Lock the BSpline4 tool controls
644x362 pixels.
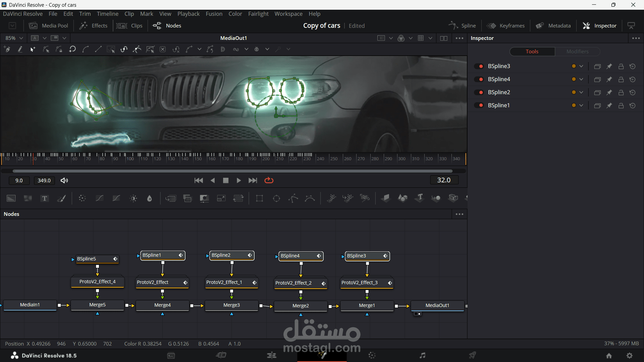(x=621, y=79)
